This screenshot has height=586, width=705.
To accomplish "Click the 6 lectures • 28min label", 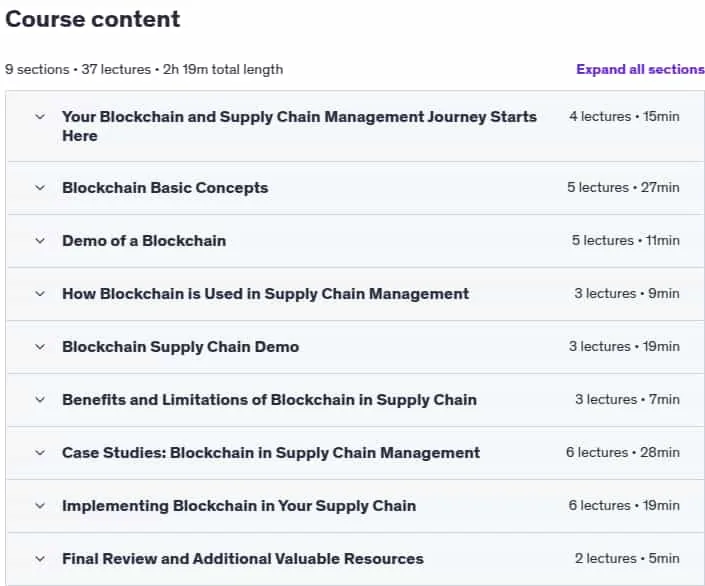I will [x=623, y=452].
